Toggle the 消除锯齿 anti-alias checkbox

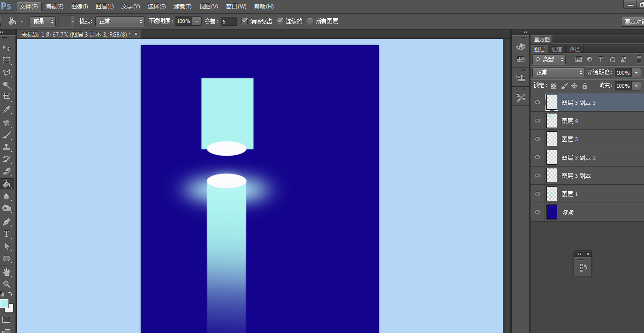pyautogui.click(x=244, y=21)
